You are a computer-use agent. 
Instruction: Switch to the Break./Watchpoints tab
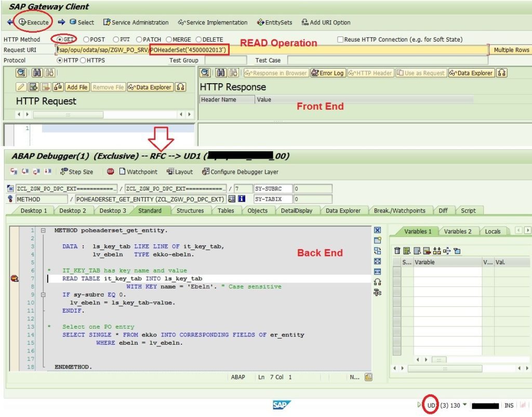[400, 211]
